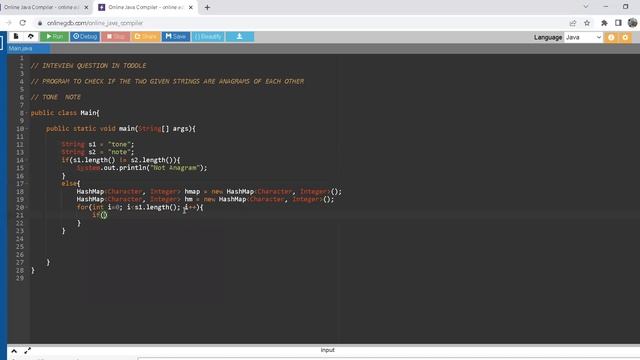View site info lock icon
Image resolution: width=640 pixels, height=360 pixels.
[40, 23]
